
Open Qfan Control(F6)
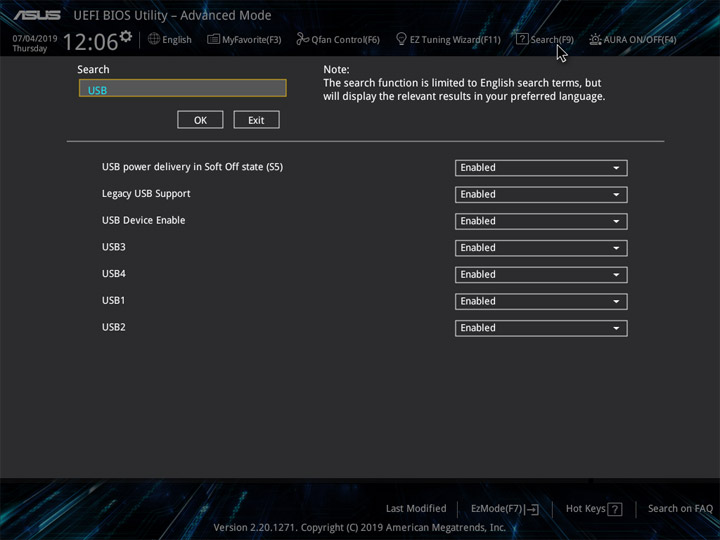(x=338, y=39)
